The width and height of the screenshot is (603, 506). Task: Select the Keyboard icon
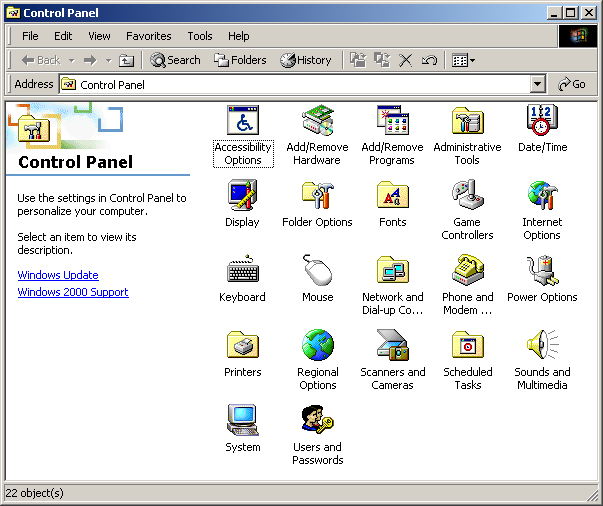pyautogui.click(x=243, y=270)
